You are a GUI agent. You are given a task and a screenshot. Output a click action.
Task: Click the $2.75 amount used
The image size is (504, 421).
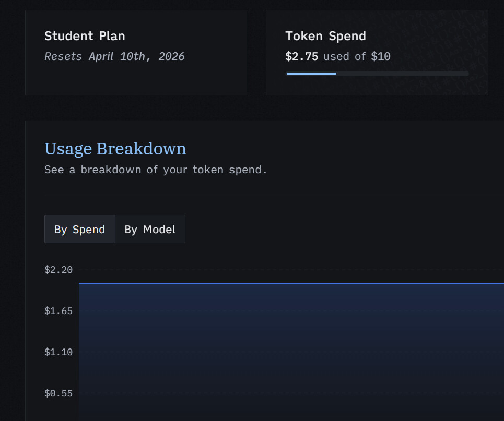[x=301, y=56]
